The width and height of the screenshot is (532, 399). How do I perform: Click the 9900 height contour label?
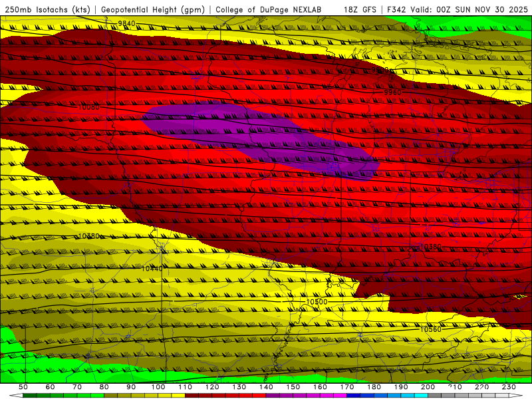[x=380, y=70]
